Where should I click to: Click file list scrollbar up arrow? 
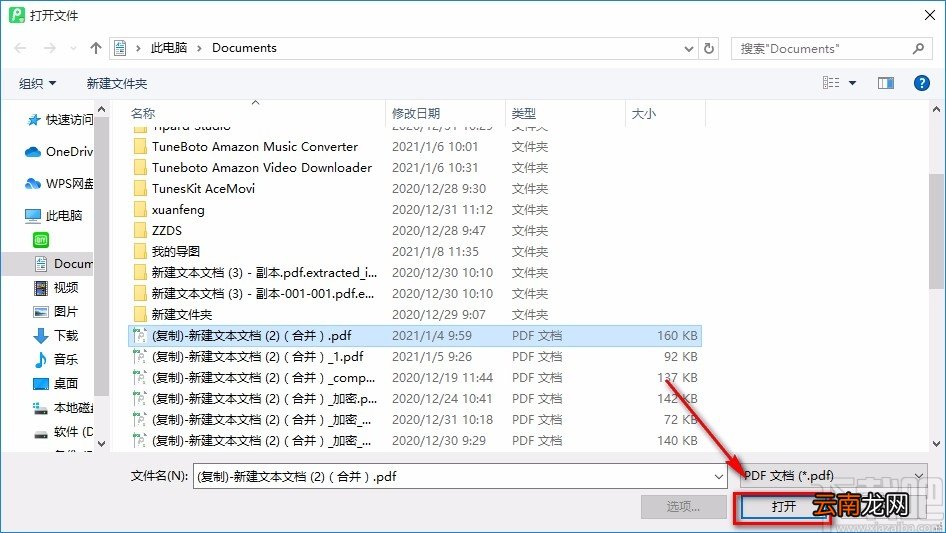tap(936, 110)
